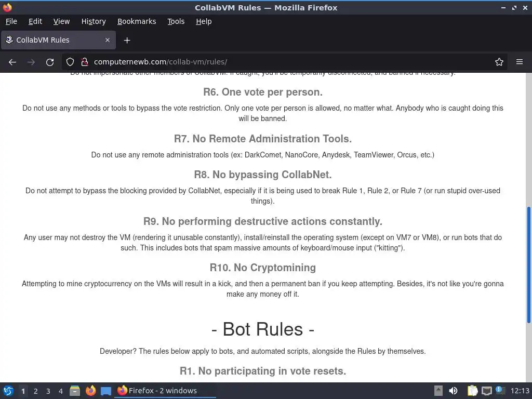Click paragraph starting 'Do not attempt to bypass'

click(x=263, y=196)
